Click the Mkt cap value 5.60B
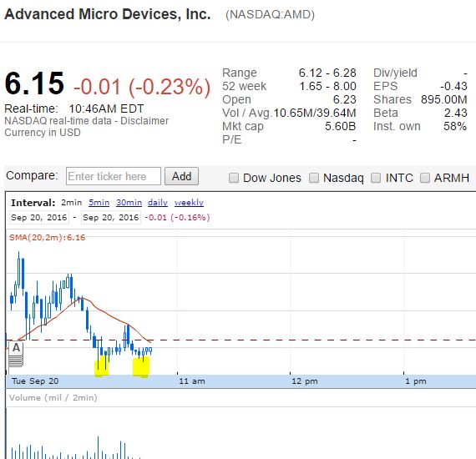 pos(341,126)
